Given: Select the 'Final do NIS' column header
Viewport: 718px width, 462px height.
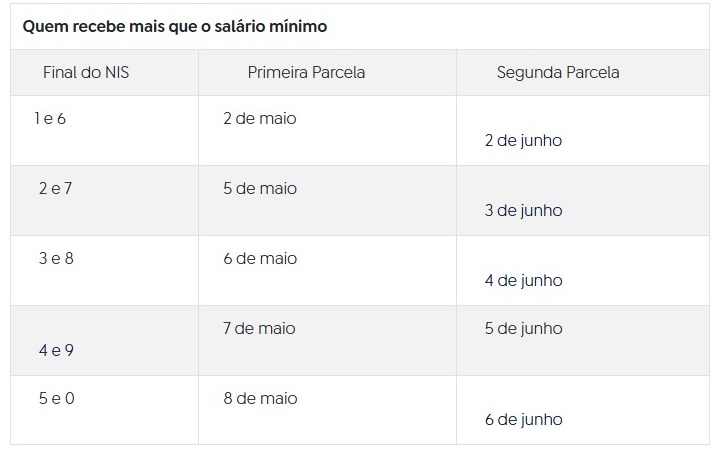Looking at the screenshot, I should tap(86, 73).
